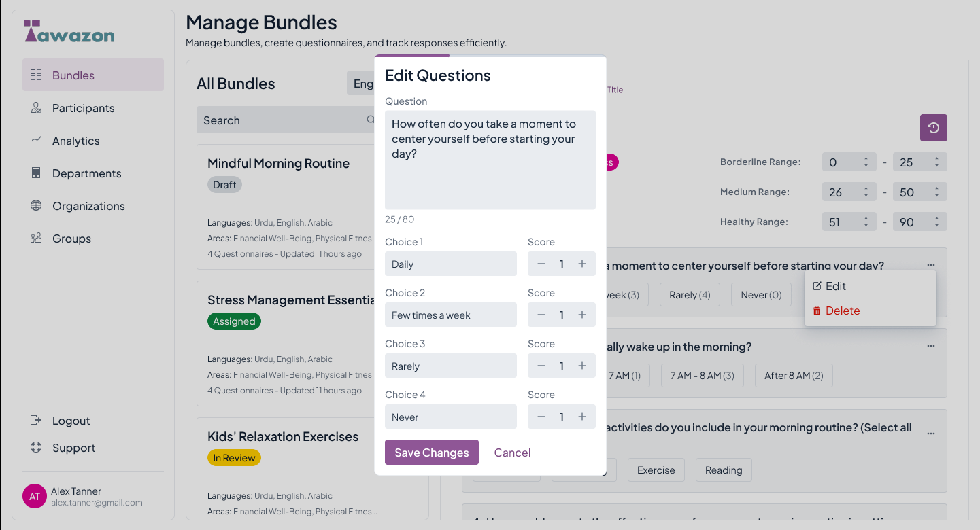
Task: Click the Question text area
Action: 490,160
